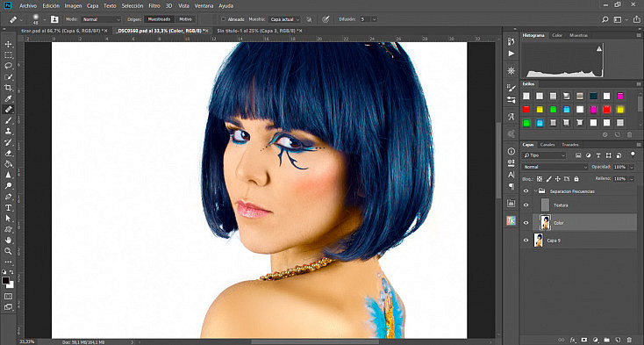Viewport: 644px width, 345px height.
Task: Collapse the Separacion Frecuencias group
Action: pos(535,191)
